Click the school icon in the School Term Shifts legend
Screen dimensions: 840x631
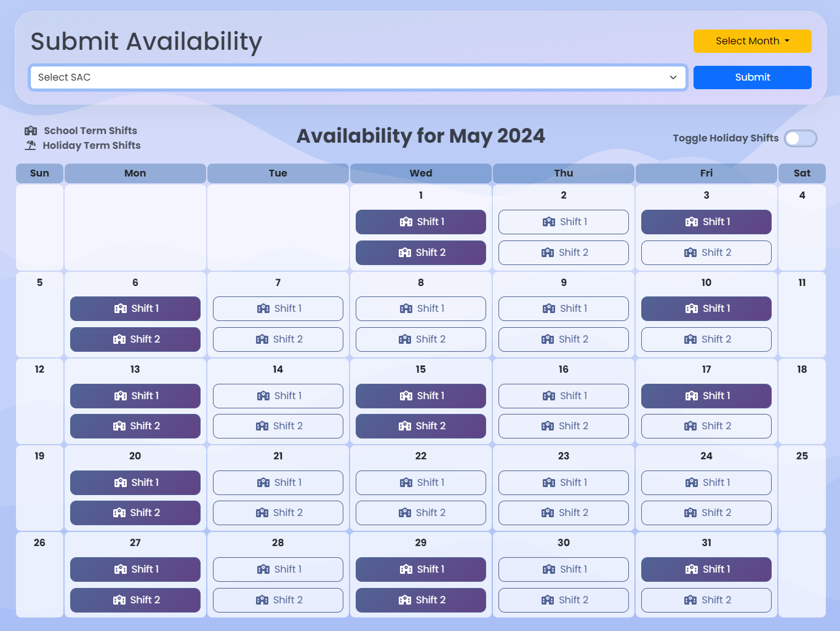click(x=31, y=131)
